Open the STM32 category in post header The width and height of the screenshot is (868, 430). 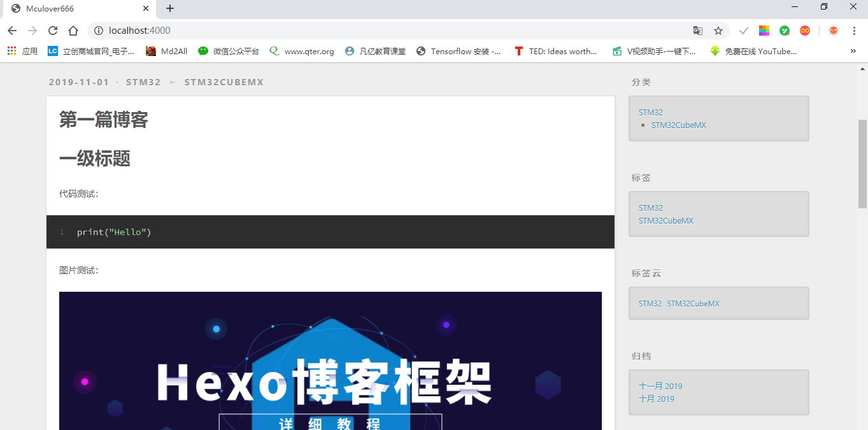coord(143,82)
